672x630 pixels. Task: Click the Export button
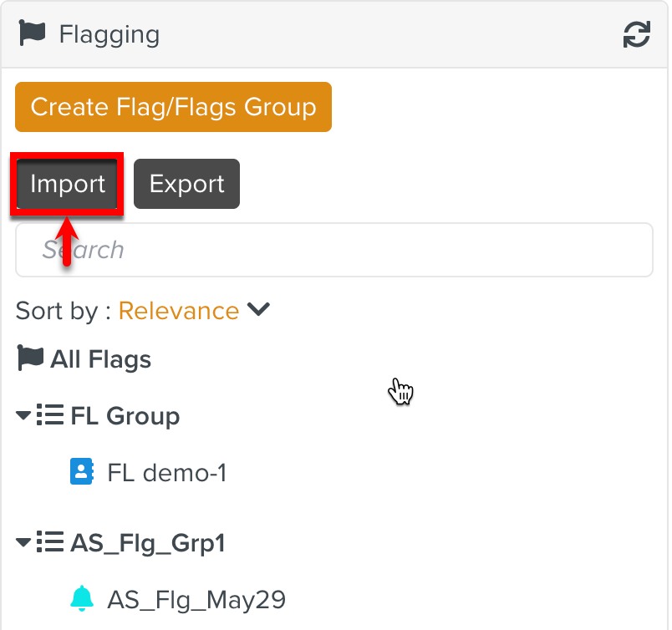[x=187, y=184]
